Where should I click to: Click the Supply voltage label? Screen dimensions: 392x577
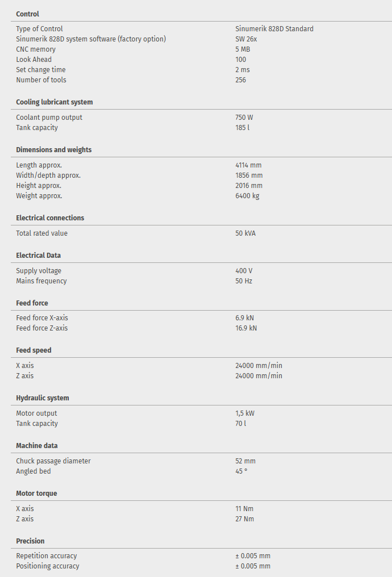coord(39,271)
